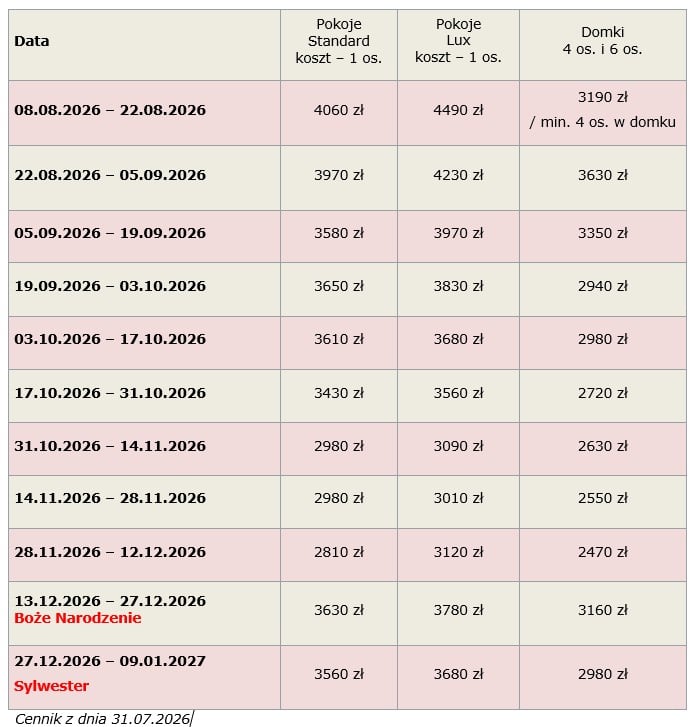The width and height of the screenshot is (692, 727).
Task: Click date range 22.08.2026 – 05.09.2026
Action: pos(110,175)
